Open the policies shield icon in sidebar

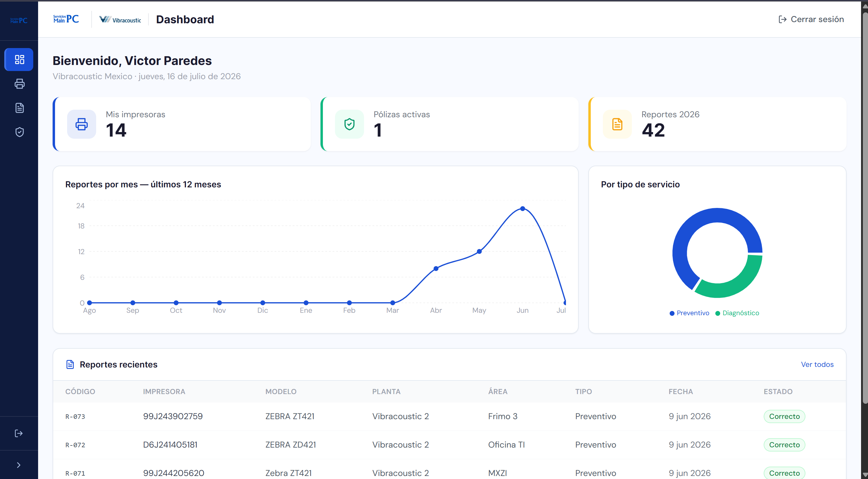click(19, 132)
